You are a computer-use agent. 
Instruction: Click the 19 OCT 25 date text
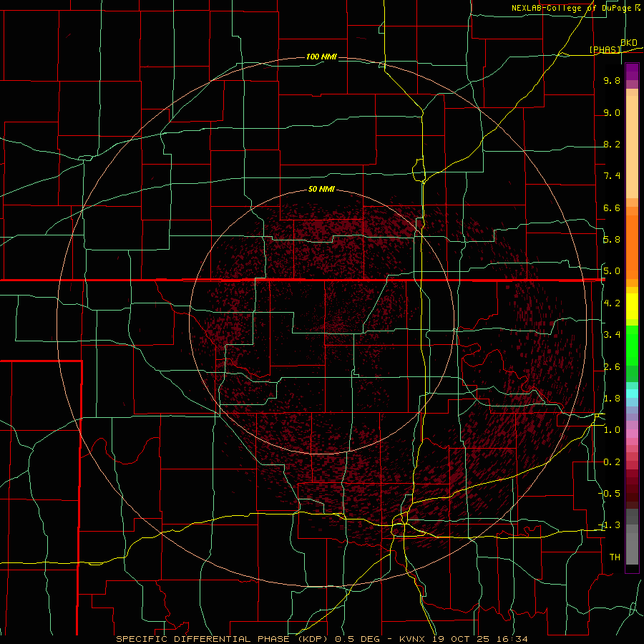[461, 639]
